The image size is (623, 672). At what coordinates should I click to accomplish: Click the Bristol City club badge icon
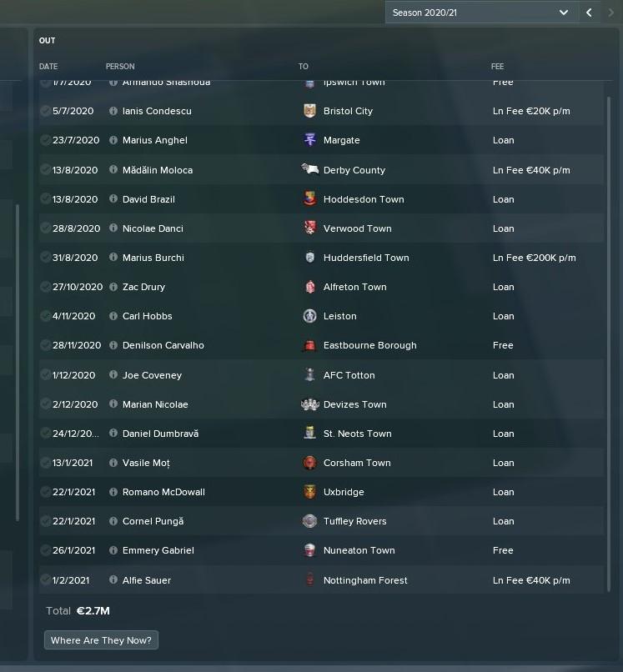coord(309,111)
